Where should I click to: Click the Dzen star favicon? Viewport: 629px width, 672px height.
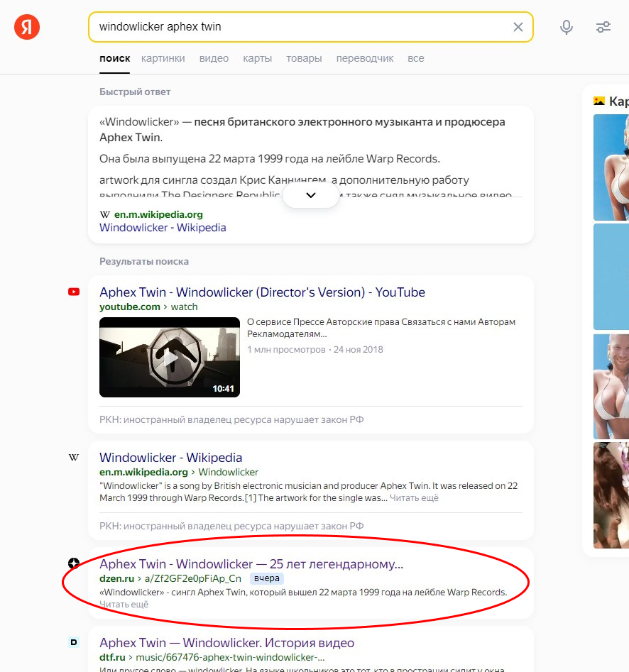(74, 563)
